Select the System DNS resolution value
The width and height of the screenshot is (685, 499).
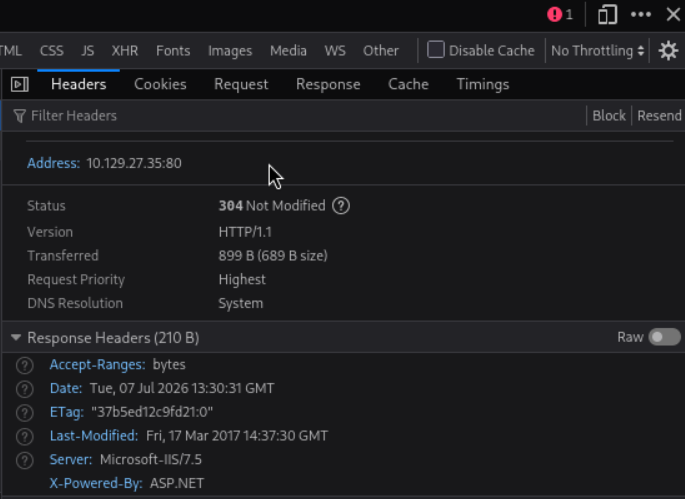pos(241,303)
